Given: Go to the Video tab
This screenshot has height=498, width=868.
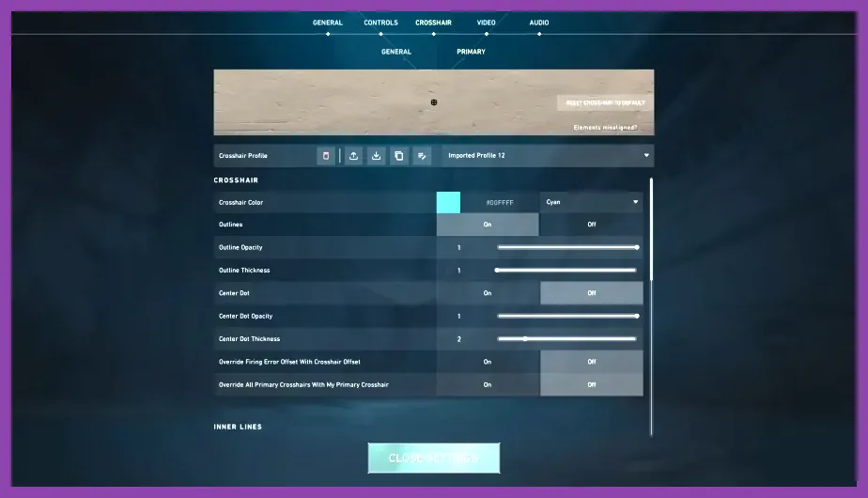Looking at the screenshot, I should click(x=486, y=23).
